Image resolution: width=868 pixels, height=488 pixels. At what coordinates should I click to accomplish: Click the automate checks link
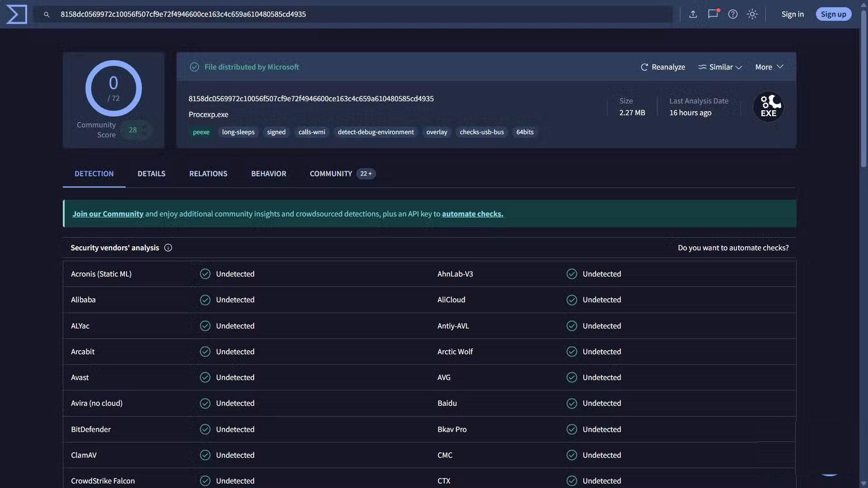tap(472, 214)
